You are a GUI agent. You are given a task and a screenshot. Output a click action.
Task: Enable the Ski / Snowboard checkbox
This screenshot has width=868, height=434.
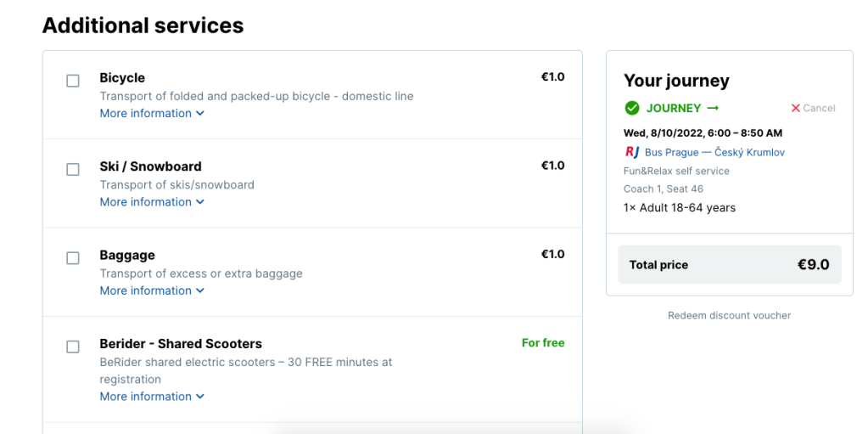(73, 169)
